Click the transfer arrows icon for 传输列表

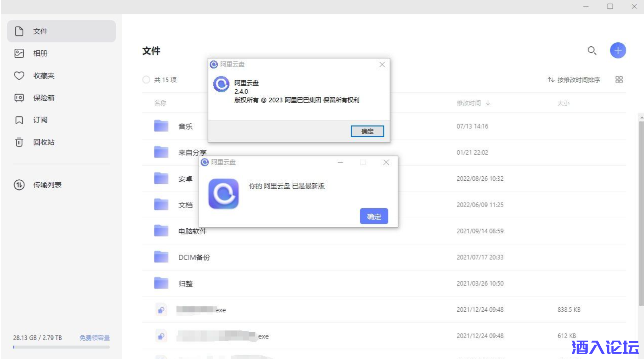19,185
